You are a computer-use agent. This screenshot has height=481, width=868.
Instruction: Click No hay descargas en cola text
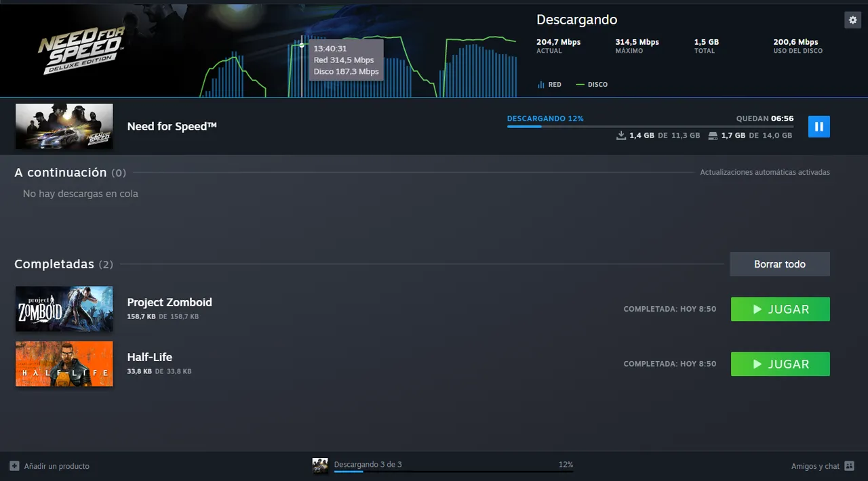[x=81, y=194]
